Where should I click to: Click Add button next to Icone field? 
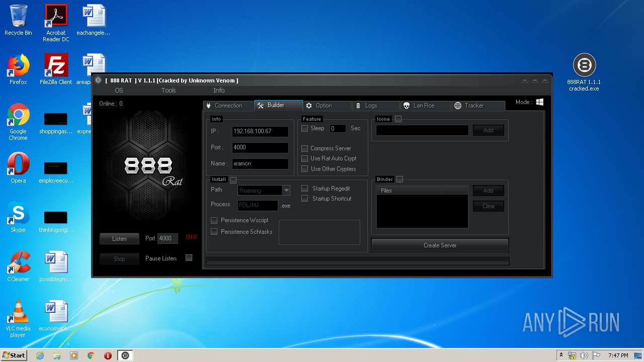coord(488,130)
